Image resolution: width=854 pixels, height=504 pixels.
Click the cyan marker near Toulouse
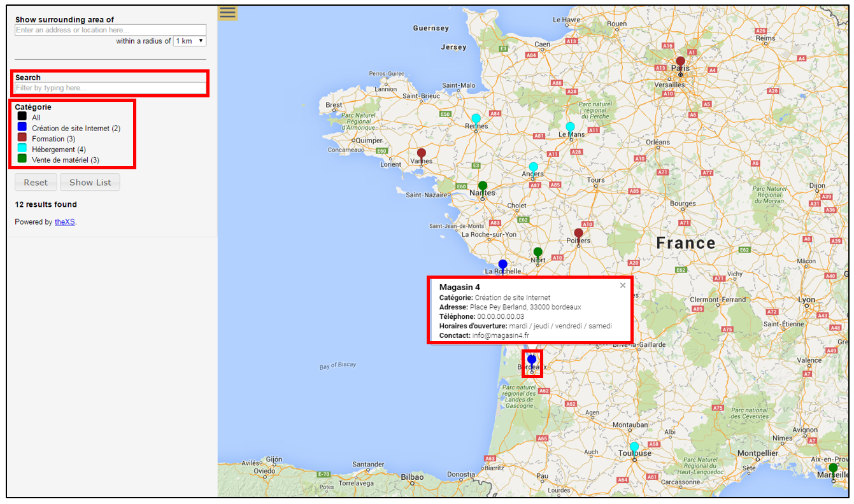(x=634, y=445)
